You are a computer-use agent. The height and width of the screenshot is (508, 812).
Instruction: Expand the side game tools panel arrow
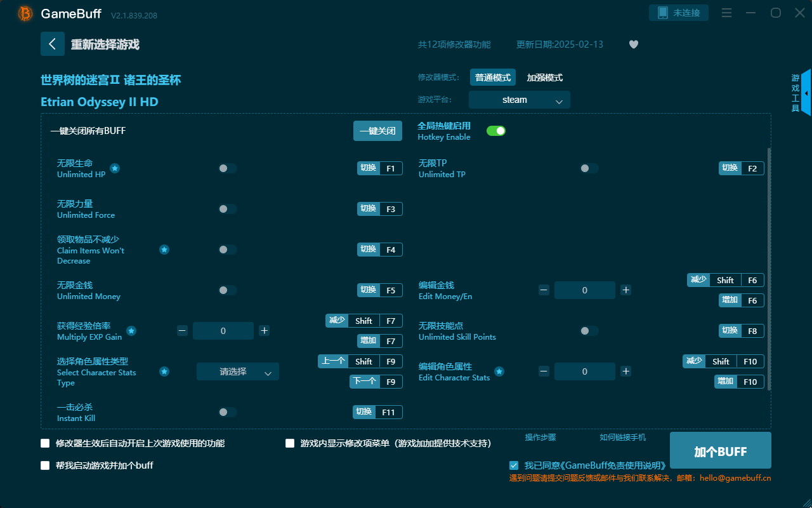coord(806,93)
